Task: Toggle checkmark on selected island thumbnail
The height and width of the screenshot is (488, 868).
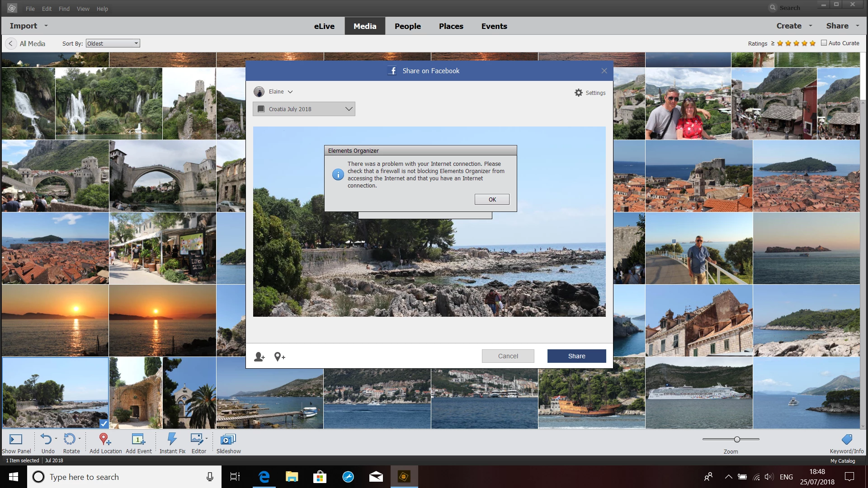Action: pyautogui.click(x=104, y=424)
